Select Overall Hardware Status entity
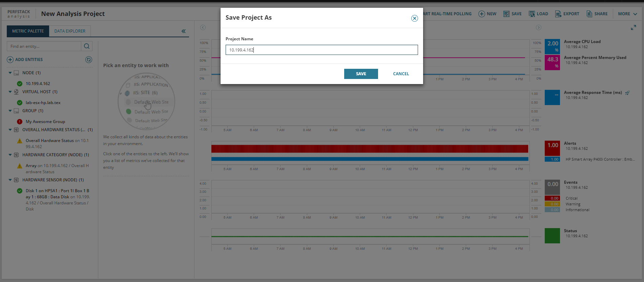The width and height of the screenshot is (644, 282). 57,144
